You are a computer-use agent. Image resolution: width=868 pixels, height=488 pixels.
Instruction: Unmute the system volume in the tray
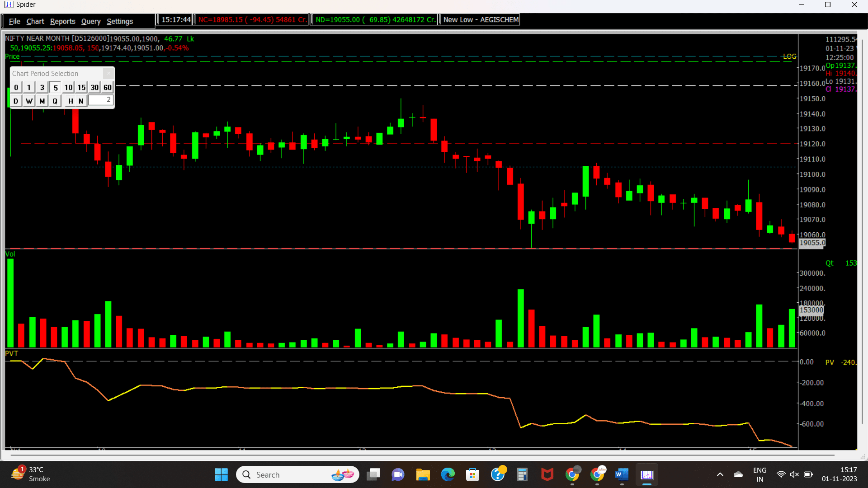click(794, 474)
